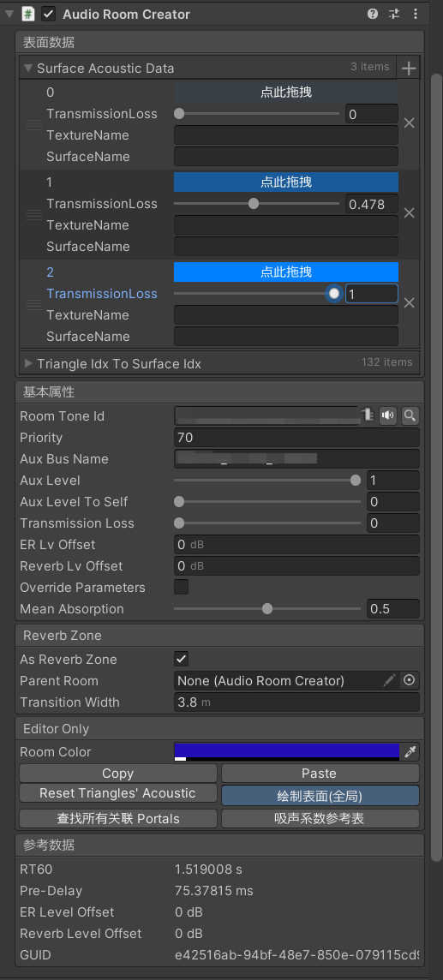Click the Transition Width field
The image size is (443, 980).
click(296, 702)
